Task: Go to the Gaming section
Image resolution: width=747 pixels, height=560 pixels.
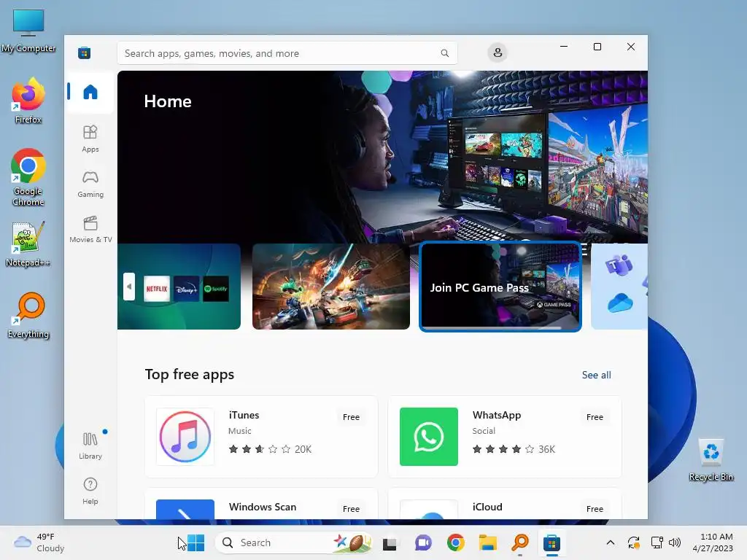Action: pyautogui.click(x=90, y=184)
